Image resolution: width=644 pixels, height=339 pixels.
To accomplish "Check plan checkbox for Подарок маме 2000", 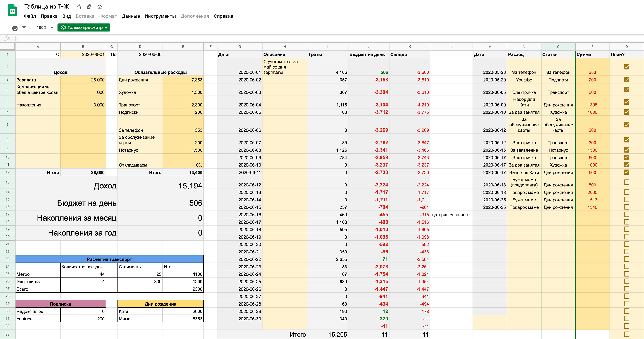I will pyautogui.click(x=627, y=192).
